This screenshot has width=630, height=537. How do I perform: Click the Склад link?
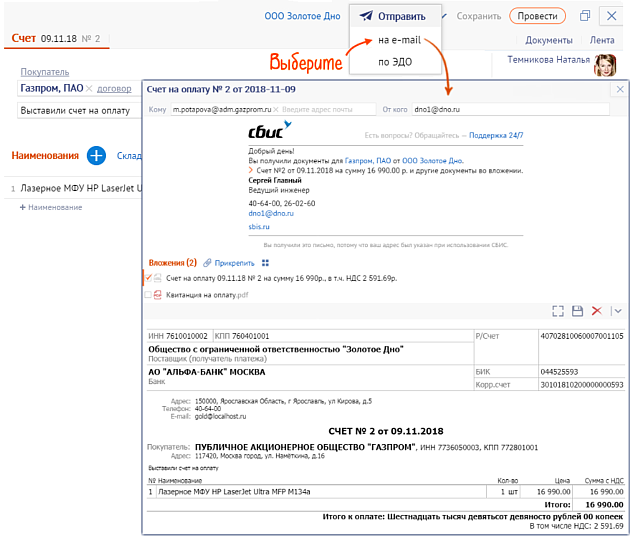129,155
